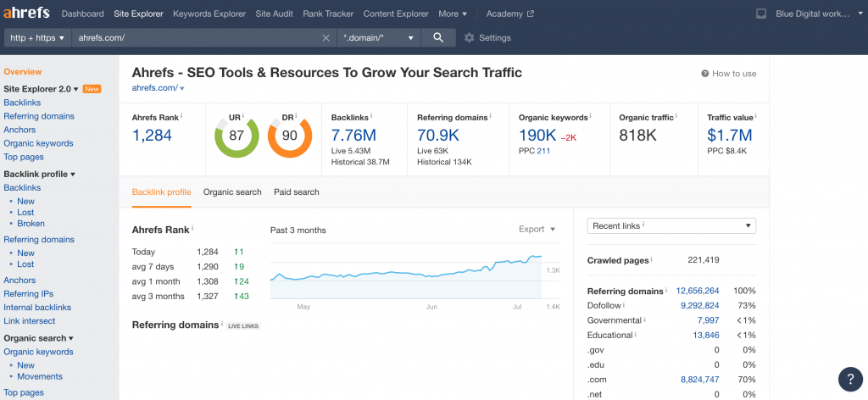Click the Ahrefs logo
The height and width of the screenshot is (400, 868).
pyautogui.click(x=26, y=14)
